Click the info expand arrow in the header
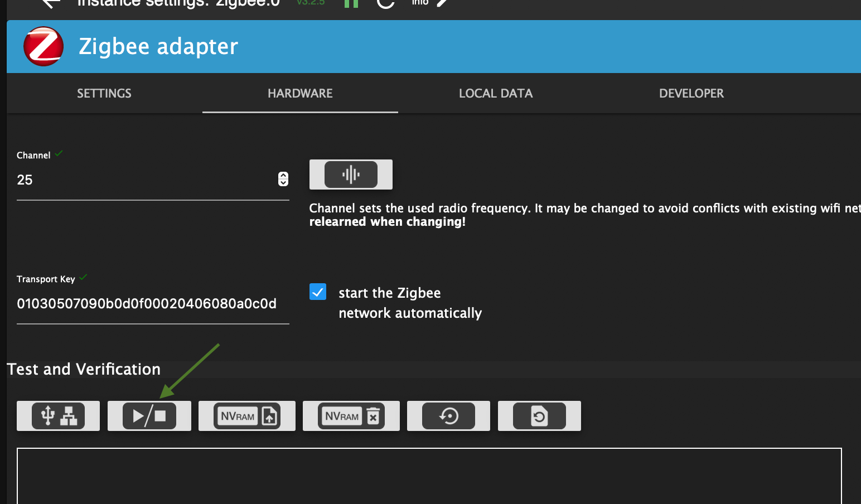Screen dimensions: 861x504 [441, 3]
